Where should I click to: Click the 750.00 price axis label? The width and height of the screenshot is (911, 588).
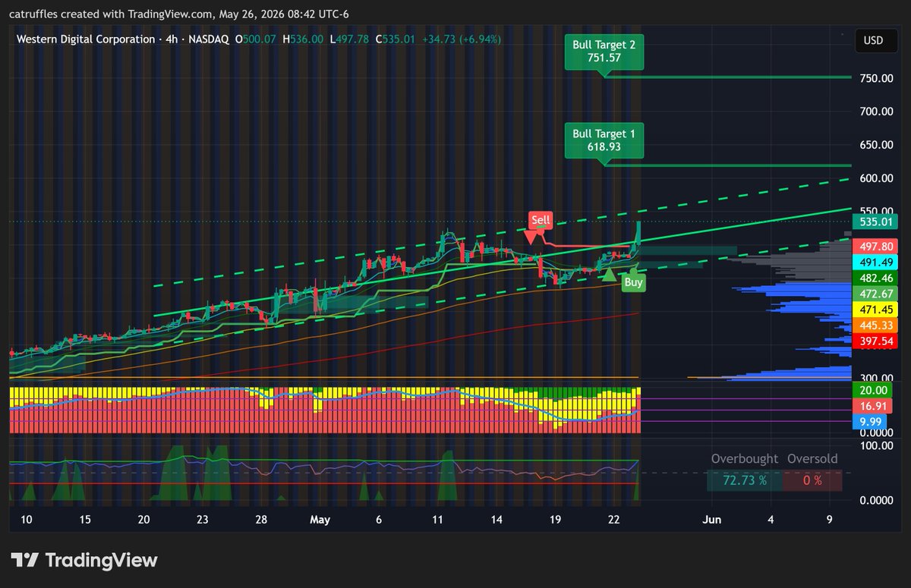tap(875, 79)
